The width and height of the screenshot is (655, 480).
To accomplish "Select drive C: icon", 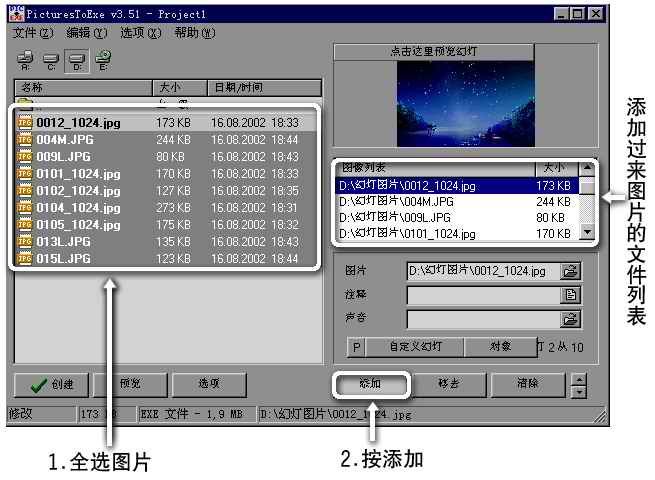I will coord(51,61).
